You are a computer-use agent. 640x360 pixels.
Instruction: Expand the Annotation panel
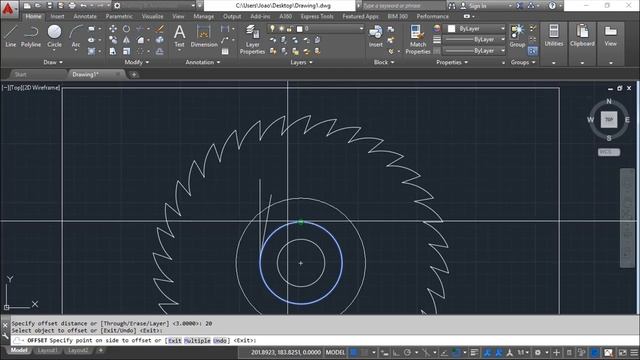(203, 62)
